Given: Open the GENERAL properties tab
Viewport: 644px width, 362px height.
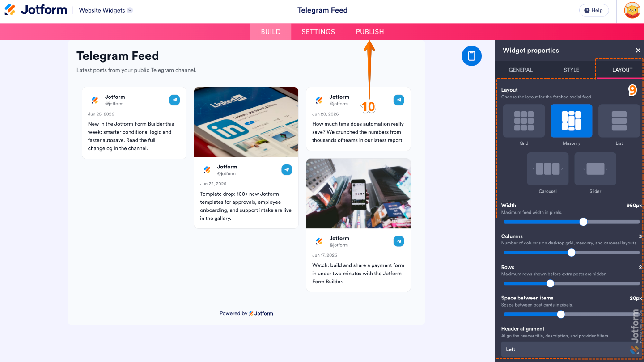Looking at the screenshot, I should (x=521, y=70).
